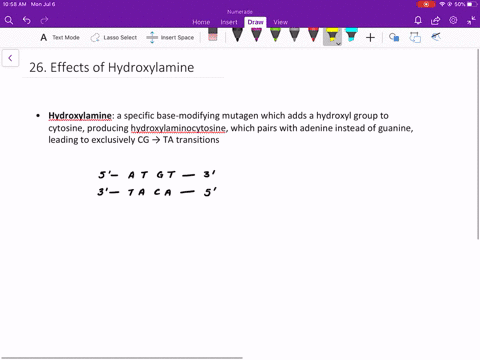Toggle ink to shape conversion

point(415,37)
